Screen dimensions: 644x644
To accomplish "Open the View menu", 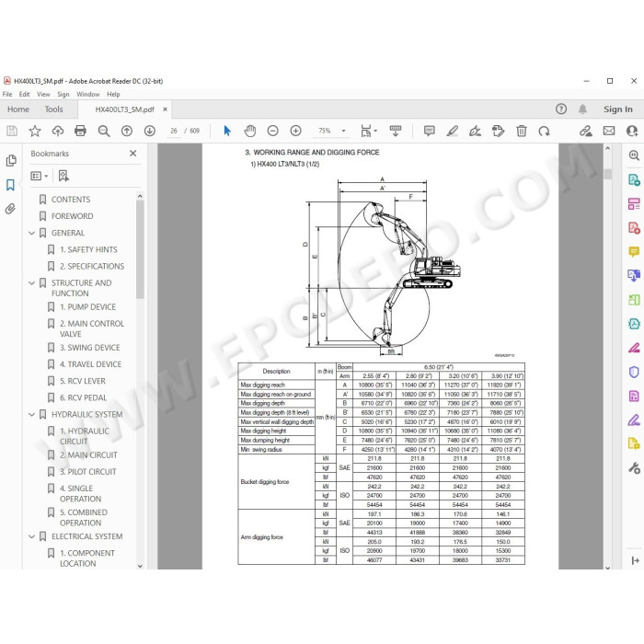I will [43, 94].
